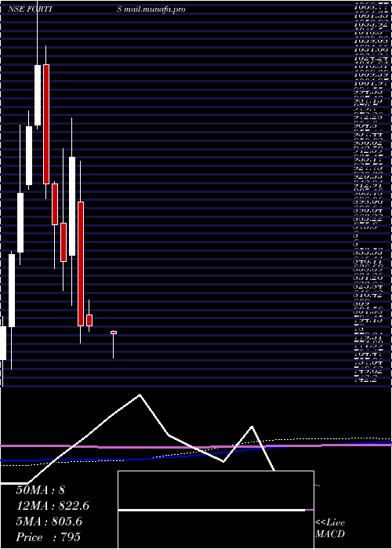Click the <<Live label

330,523
